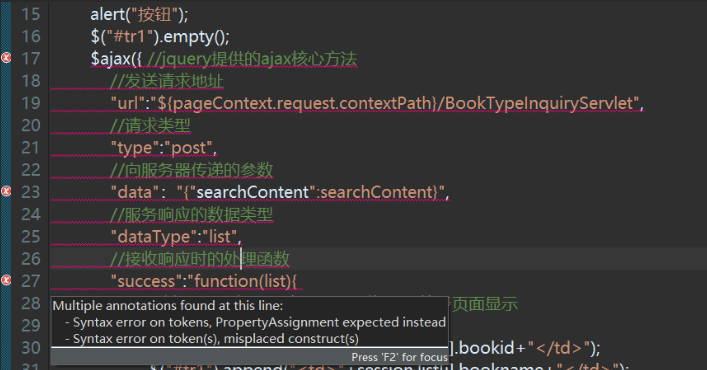Click the function(list){ text
Image resolution: width=707 pixels, height=370 pixels.
[246, 281]
